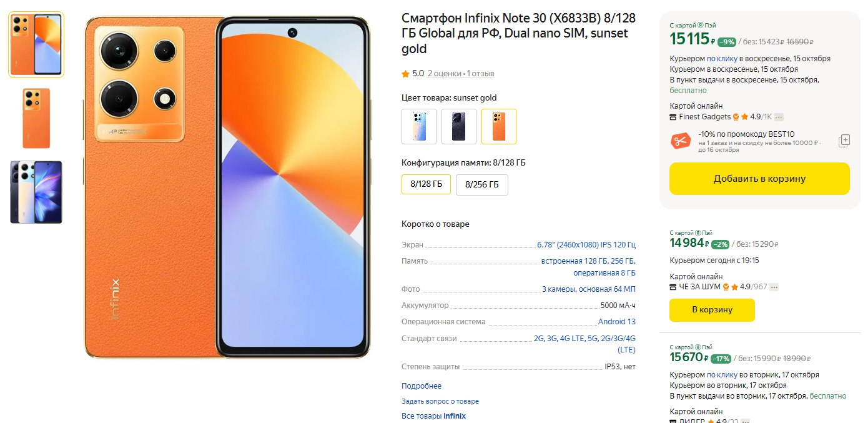Select the sunset gold color variant
This screenshot has width=868, height=423.
tap(499, 126)
